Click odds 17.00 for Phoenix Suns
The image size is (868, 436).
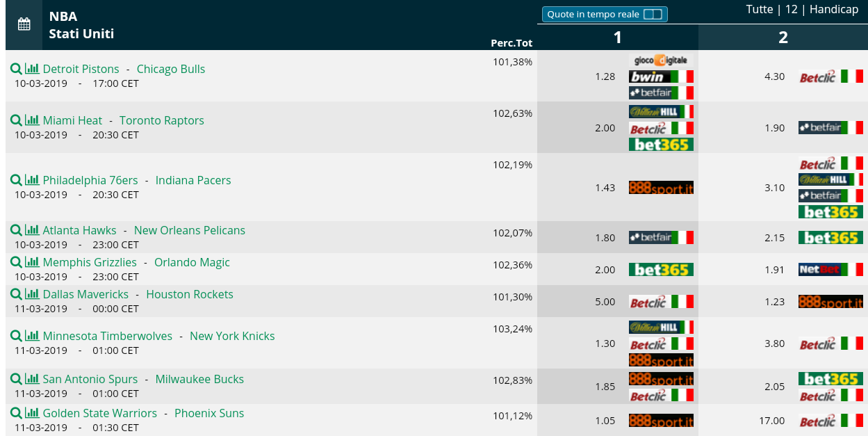point(773,421)
